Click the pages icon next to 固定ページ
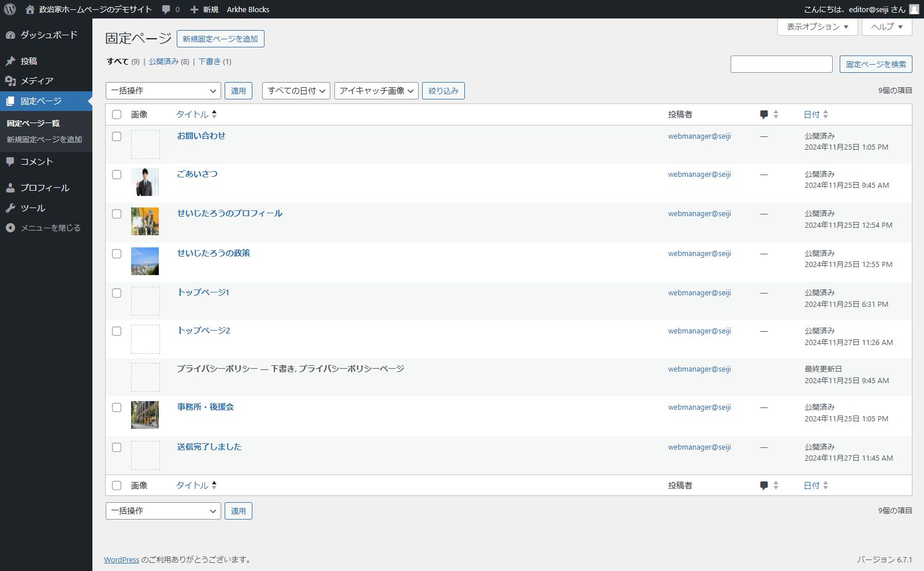Screen dimensions: 924x571 coord(10,101)
